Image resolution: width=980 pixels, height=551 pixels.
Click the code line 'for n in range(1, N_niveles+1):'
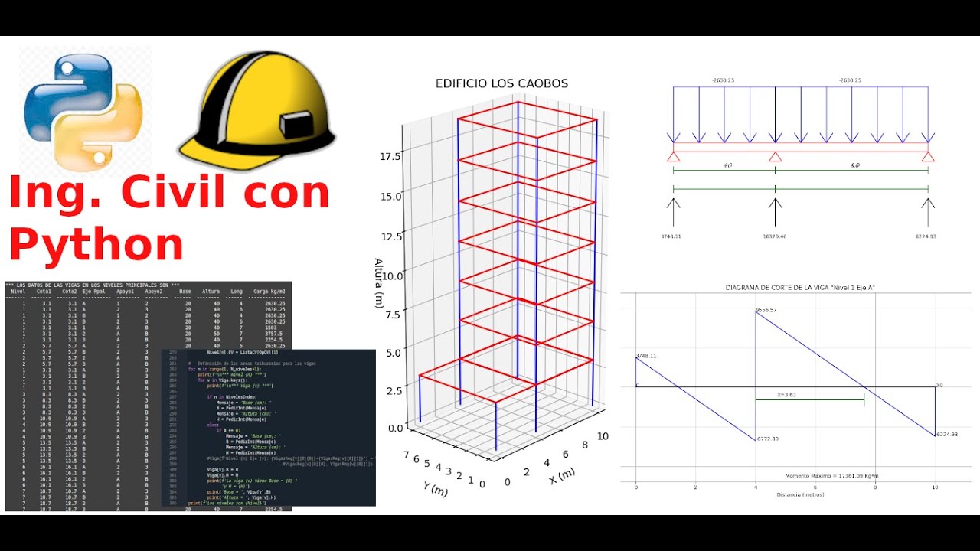[225, 369]
